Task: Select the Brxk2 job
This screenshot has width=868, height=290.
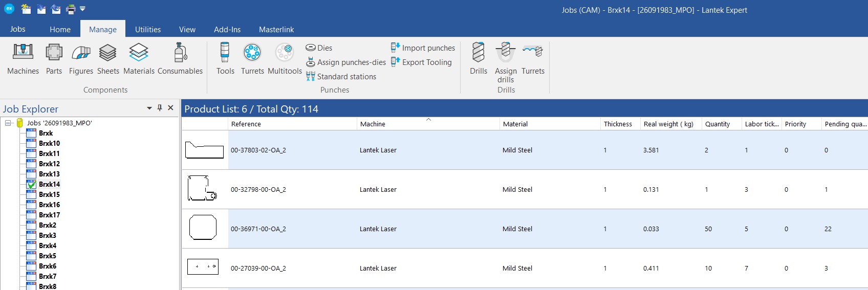Action: coord(48,225)
